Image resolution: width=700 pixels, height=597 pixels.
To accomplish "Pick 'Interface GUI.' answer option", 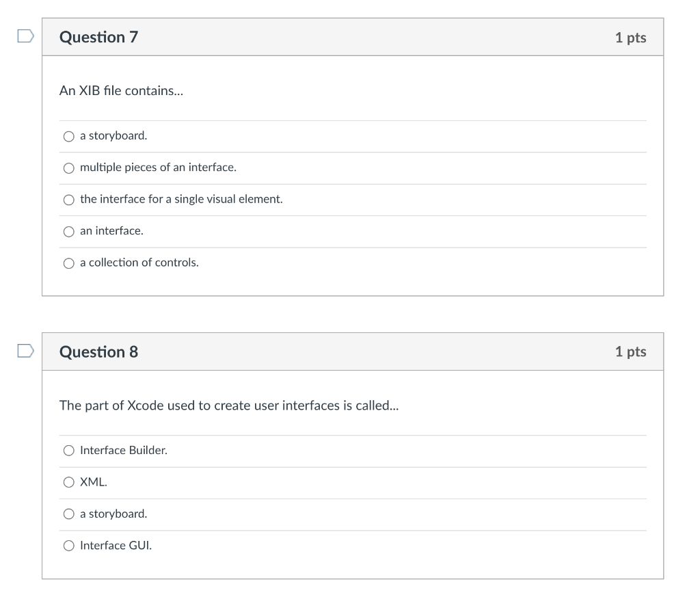I will point(68,545).
